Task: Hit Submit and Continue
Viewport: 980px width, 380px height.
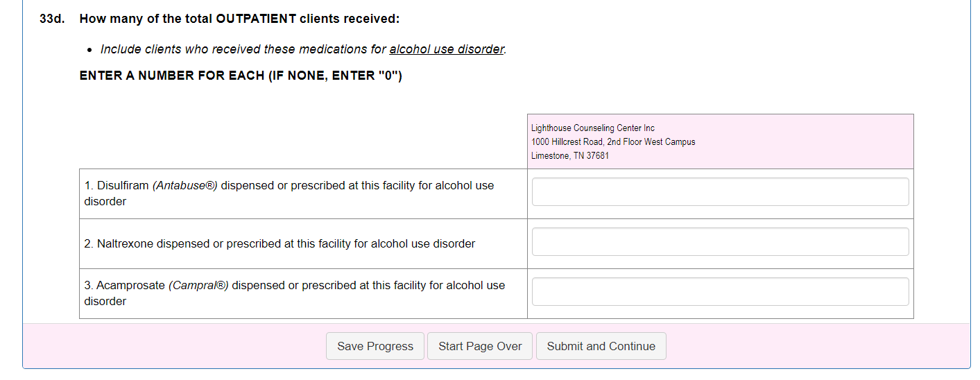Action: tap(601, 347)
